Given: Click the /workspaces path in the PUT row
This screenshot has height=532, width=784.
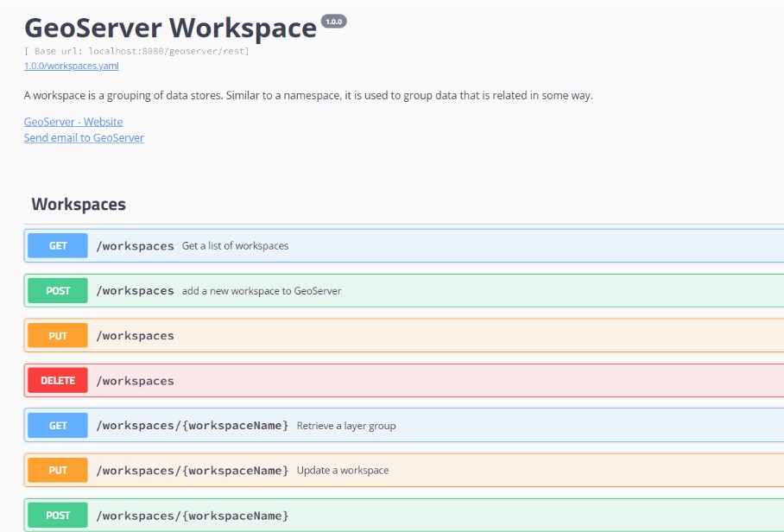Looking at the screenshot, I should 135,336.
